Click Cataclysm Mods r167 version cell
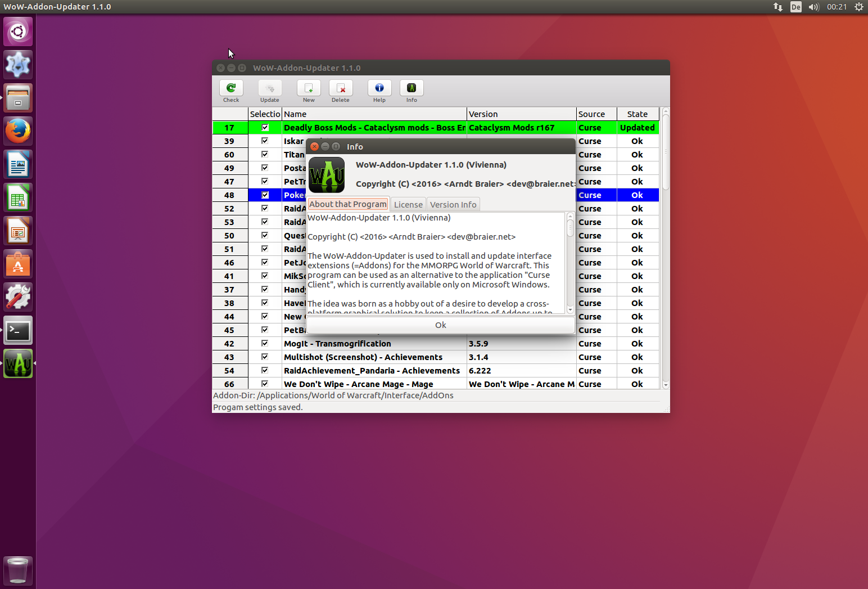This screenshot has height=589, width=868. coord(522,128)
